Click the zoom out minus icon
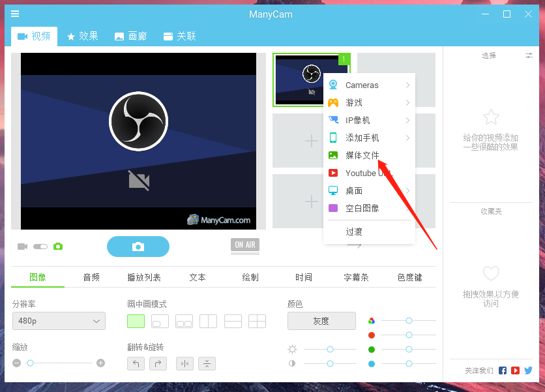The height and width of the screenshot is (392, 545). tap(17, 363)
